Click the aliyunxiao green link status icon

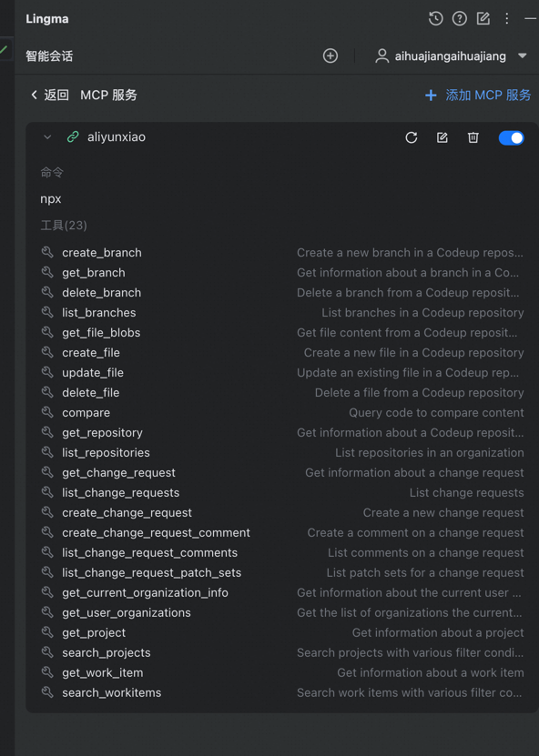[73, 137]
